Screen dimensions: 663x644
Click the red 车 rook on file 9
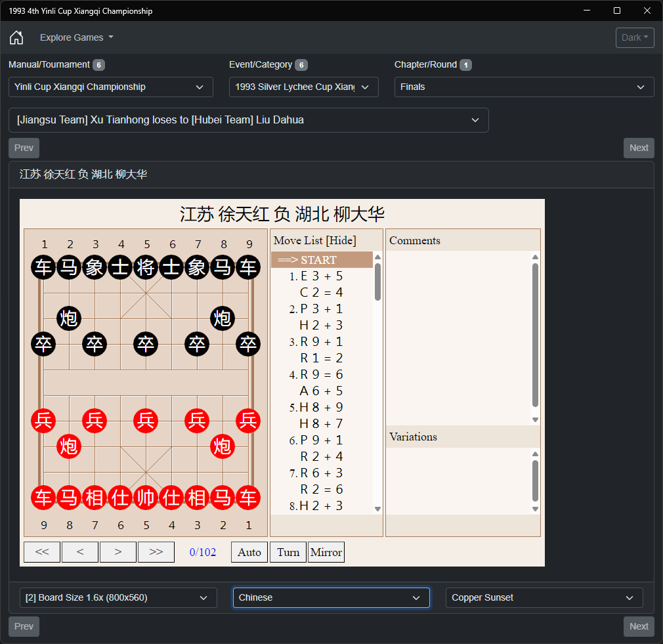(x=43, y=498)
